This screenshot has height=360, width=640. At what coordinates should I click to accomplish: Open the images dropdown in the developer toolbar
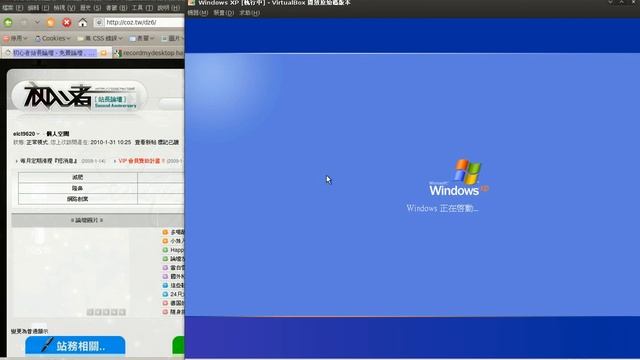(172, 38)
